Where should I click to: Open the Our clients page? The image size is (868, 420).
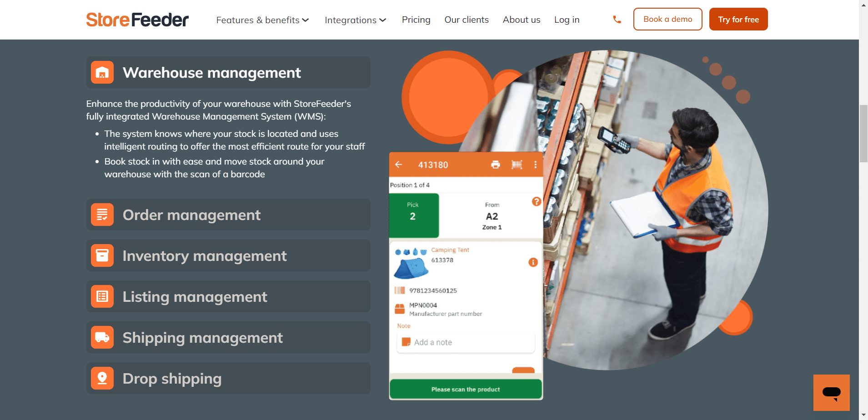pos(467,20)
